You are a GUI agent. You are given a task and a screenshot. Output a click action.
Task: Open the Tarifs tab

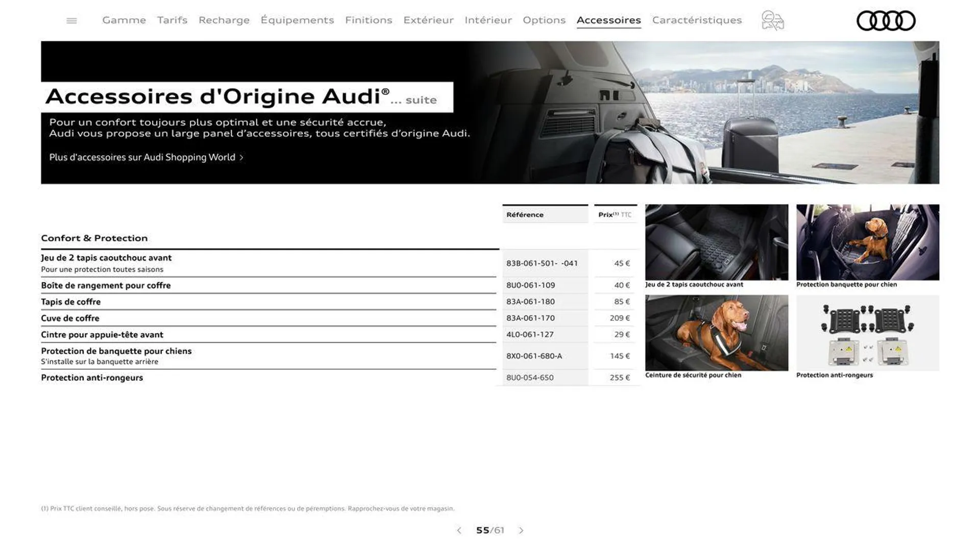(x=172, y=20)
